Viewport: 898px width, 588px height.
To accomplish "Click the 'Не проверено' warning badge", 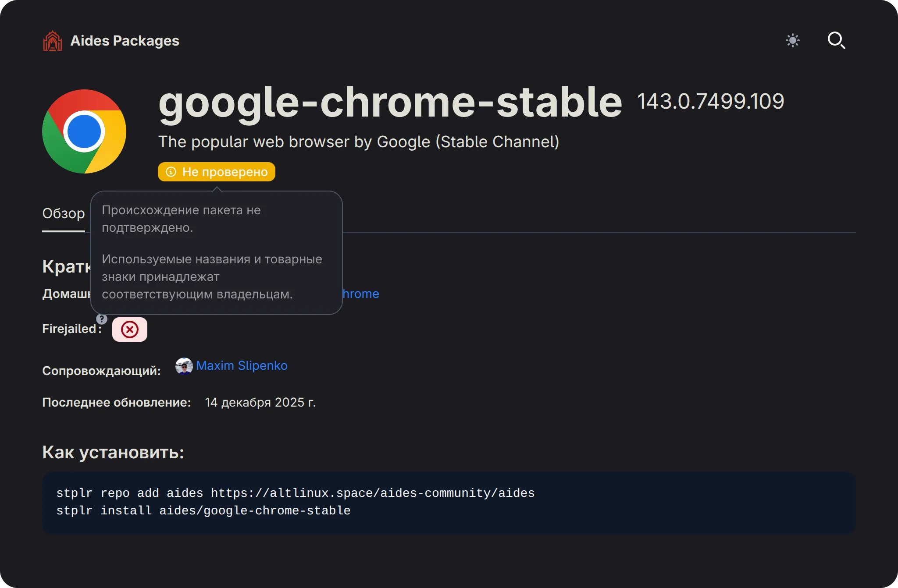I will coord(224,172).
